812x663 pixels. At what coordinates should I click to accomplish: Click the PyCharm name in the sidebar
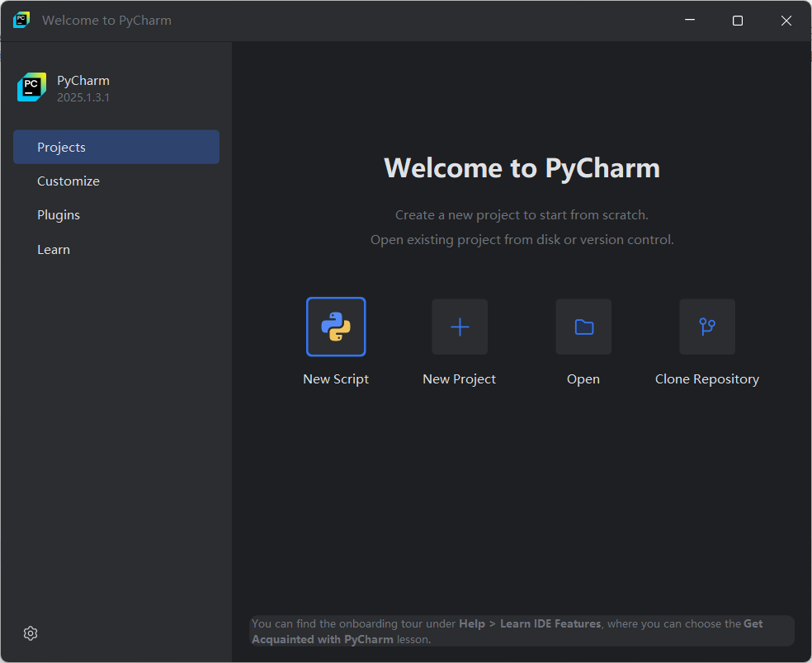tap(83, 81)
